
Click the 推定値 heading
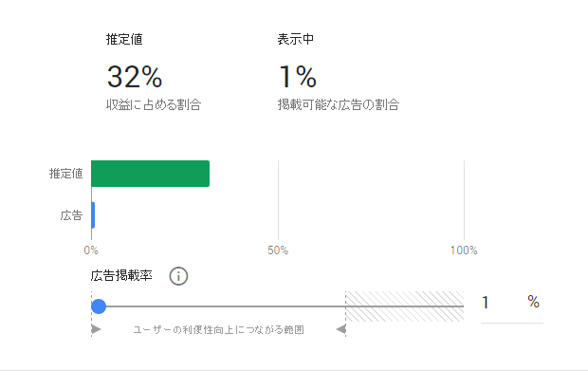tap(124, 40)
